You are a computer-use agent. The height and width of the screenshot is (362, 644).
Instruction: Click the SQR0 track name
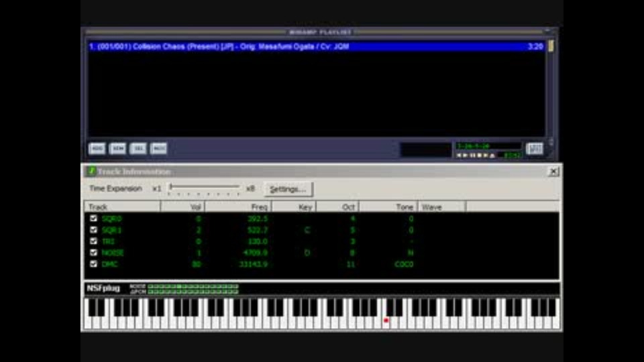click(112, 219)
